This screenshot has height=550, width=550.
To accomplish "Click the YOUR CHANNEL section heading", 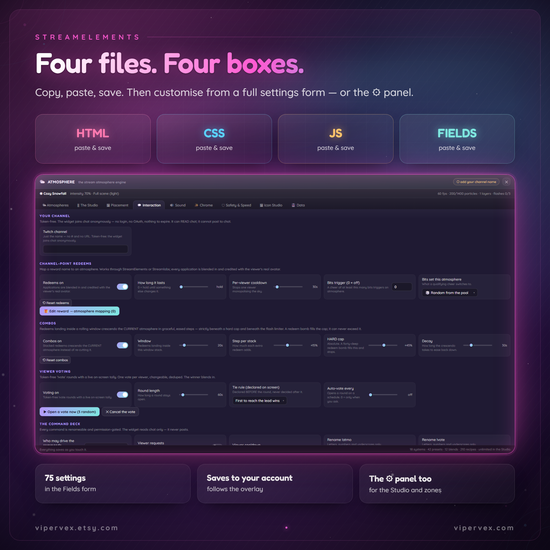I will click(x=55, y=216).
